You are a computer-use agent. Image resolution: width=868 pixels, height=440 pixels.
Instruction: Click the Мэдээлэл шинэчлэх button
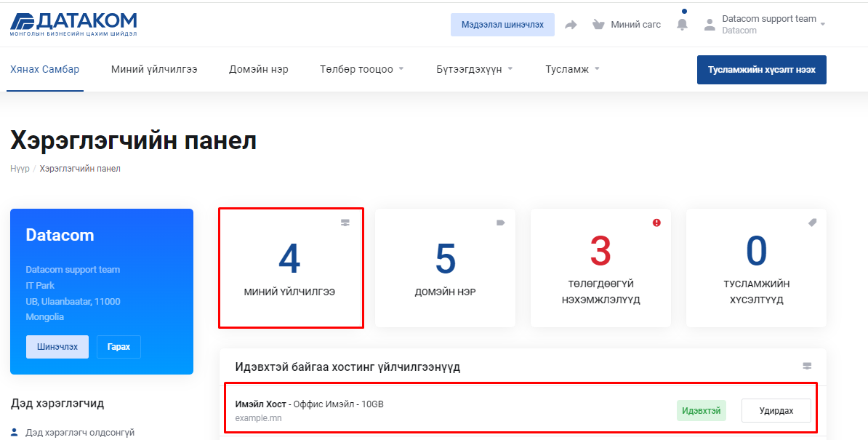[502, 25]
